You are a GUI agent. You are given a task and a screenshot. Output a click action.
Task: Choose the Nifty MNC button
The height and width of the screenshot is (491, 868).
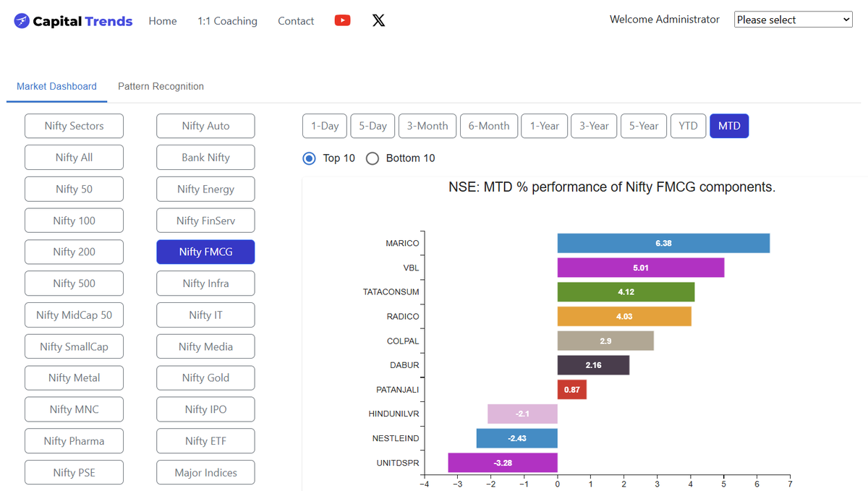74,409
